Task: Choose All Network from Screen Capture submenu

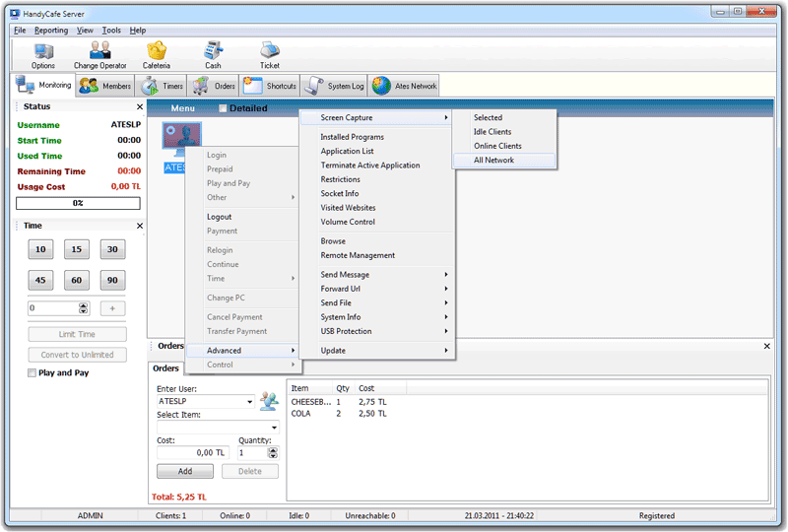Action: pyautogui.click(x=493, y=160)
